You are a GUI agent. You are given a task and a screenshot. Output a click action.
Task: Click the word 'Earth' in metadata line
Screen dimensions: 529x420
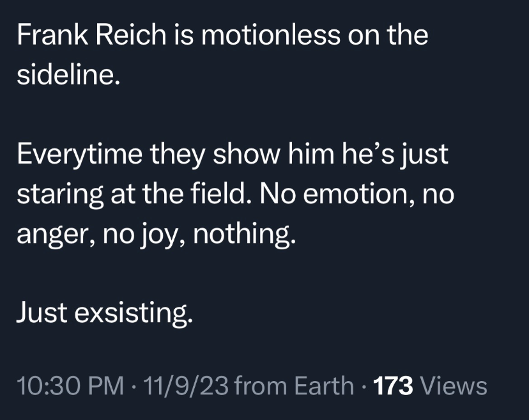(x=324, y=385)
